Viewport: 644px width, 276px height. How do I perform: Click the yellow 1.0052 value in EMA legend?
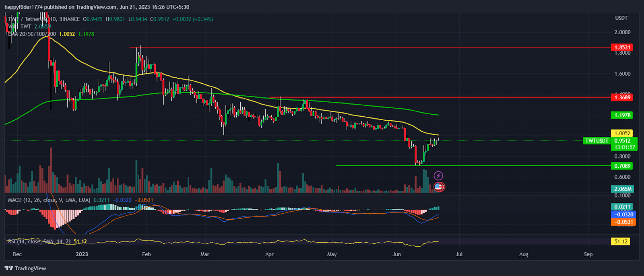point(67,34)
